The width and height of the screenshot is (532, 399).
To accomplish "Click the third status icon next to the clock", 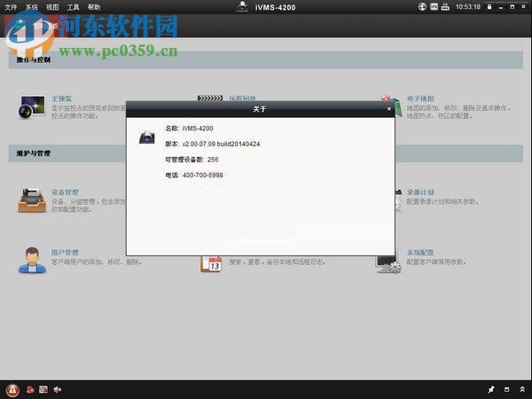I will pyautogui.click(x=445, y=7).
